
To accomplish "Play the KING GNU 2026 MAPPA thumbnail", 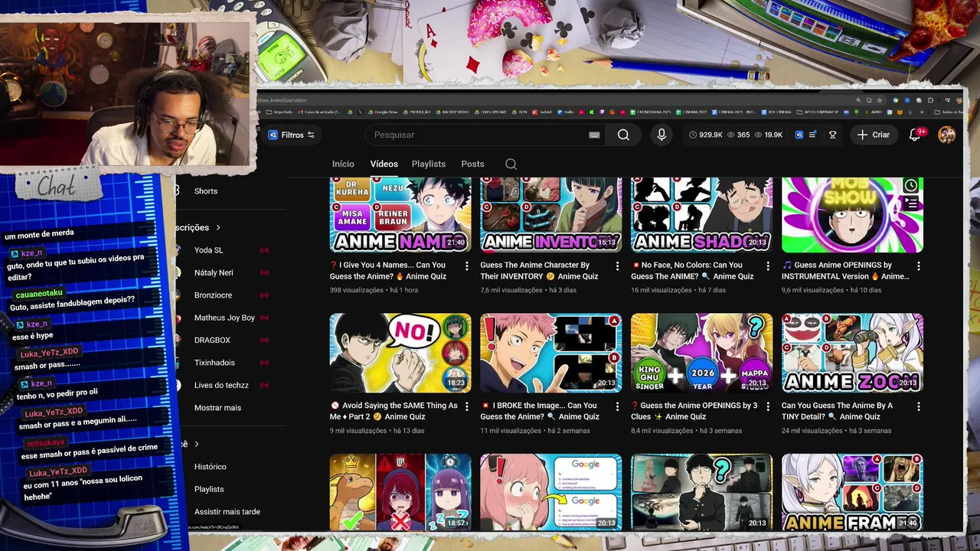I will pos(701,353).
